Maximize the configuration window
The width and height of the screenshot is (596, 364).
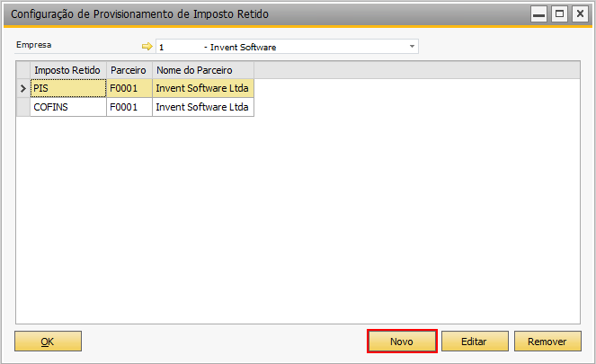tap(559, 14)
